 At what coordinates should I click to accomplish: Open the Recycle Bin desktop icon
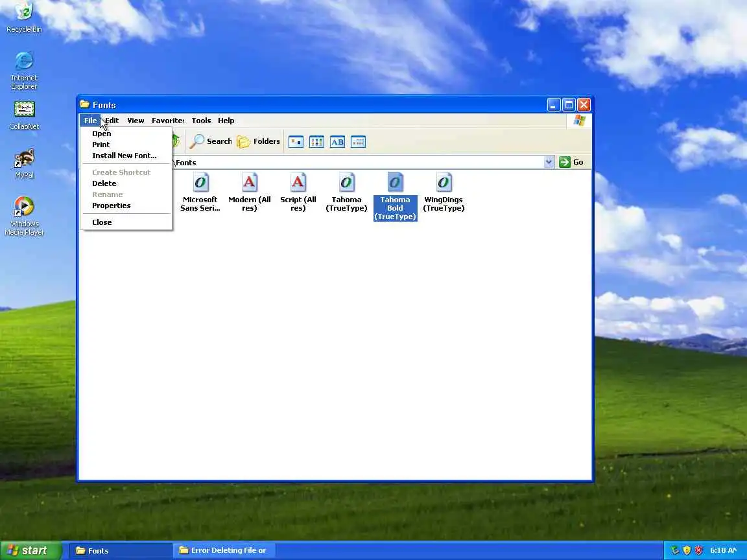(24, 17)
